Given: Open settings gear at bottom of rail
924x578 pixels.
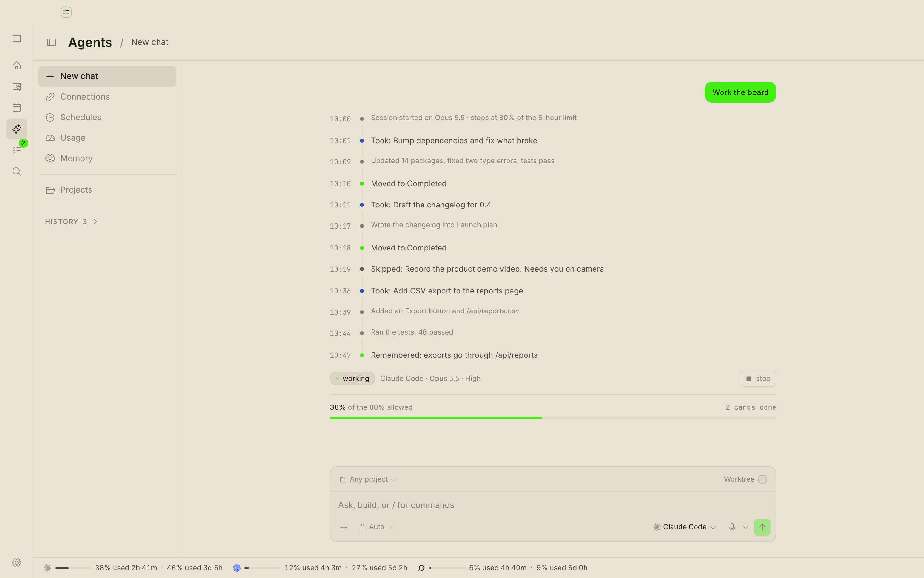Looking at the screenshot, I should (x=17, y=562).
